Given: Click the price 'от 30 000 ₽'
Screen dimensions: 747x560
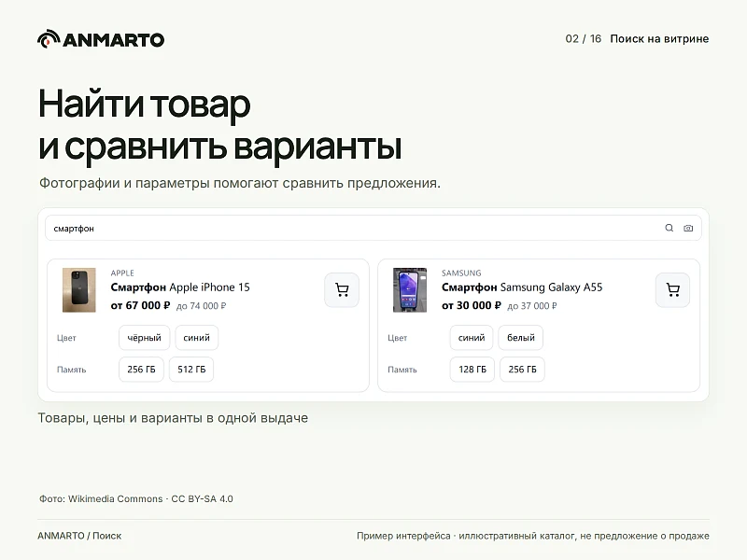Looking at the screenshot, I should point(472,306).
